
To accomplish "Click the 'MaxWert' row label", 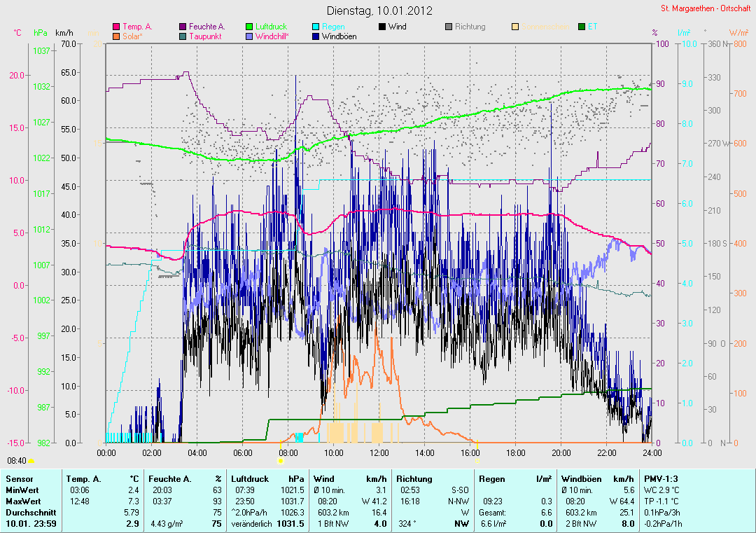I will point(23,501).
